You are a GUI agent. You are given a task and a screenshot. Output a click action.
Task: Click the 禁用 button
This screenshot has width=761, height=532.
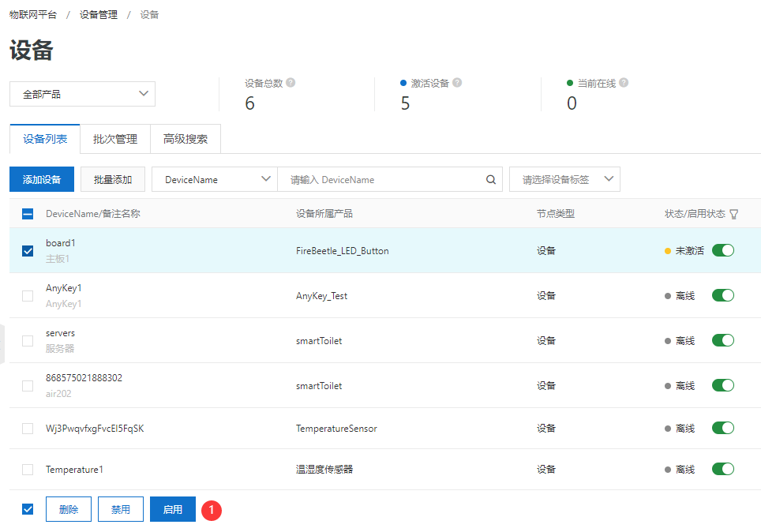[120, 509]
